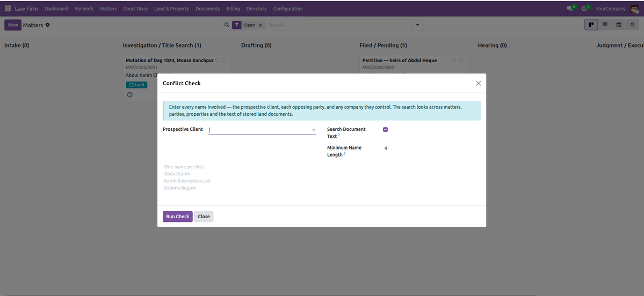Open the Mutation of Dag 1024 card title
Screen dimensions: 644x296
pos(170,60)
